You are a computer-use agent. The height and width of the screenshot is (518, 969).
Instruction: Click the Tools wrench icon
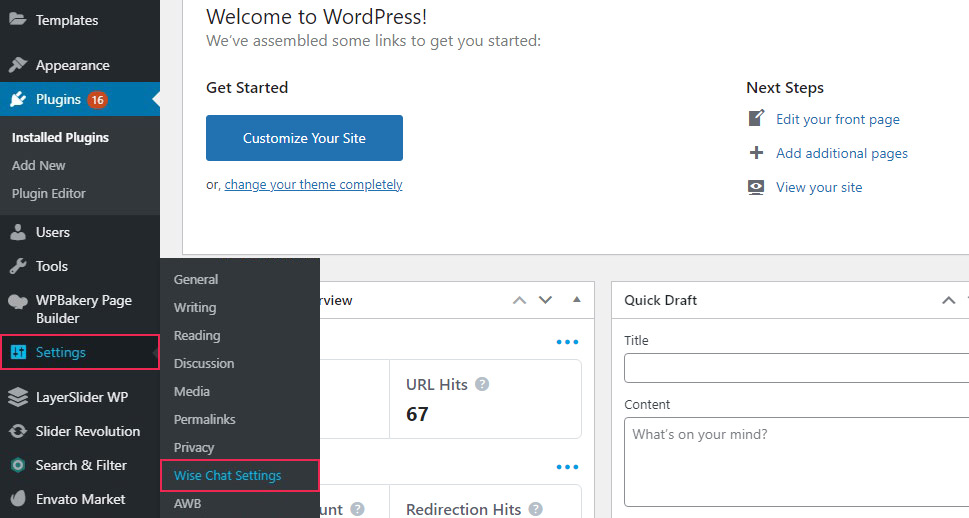click(x=18, y=266)
